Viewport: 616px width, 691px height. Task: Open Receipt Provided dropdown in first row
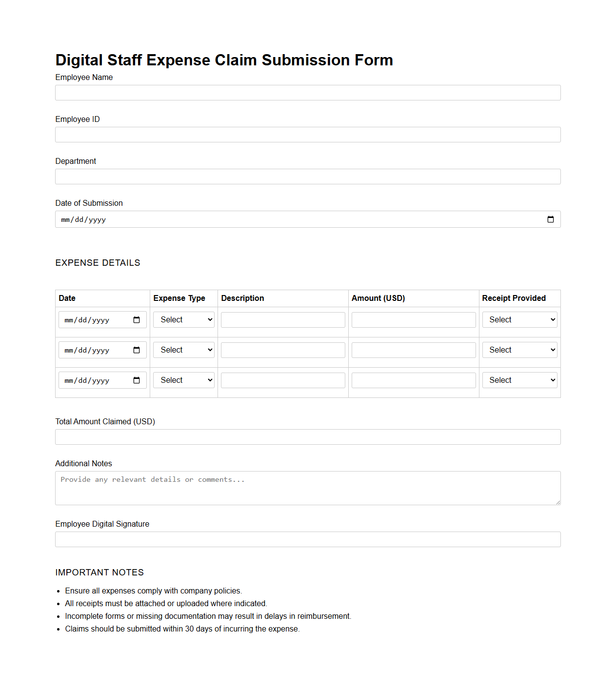tap(519, 320)
